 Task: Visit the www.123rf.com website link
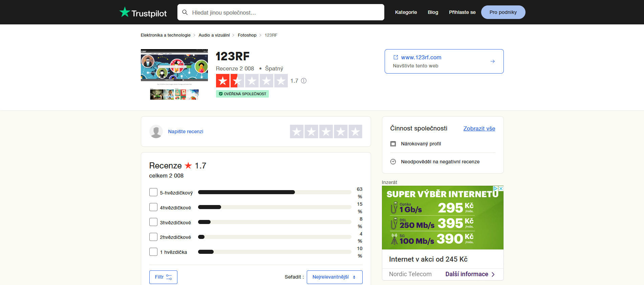421,57
